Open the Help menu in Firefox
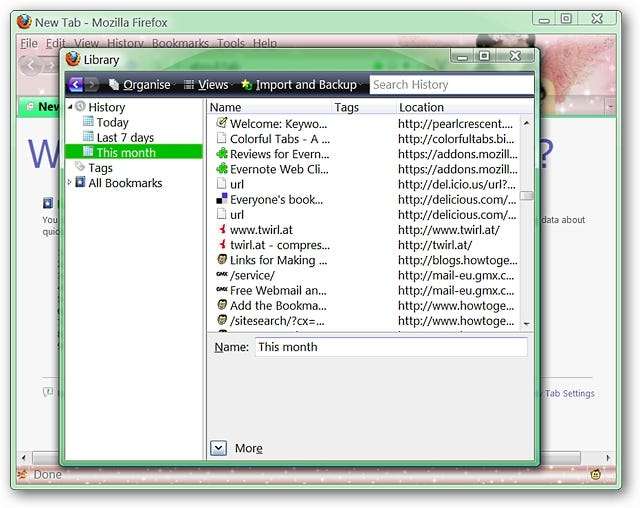The height and width of the screenshot is (508, 640). [x=265, y=43]
